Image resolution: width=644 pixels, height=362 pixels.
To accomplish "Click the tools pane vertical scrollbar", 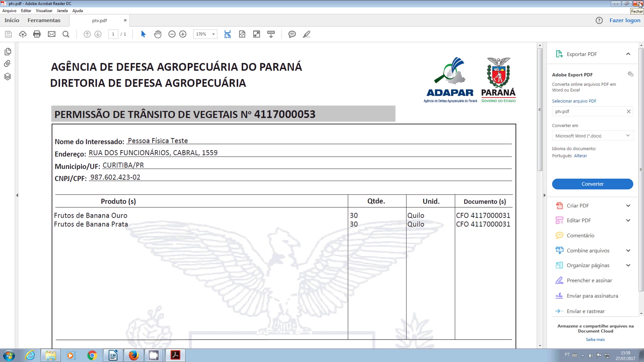I will (x=641, y=169).
